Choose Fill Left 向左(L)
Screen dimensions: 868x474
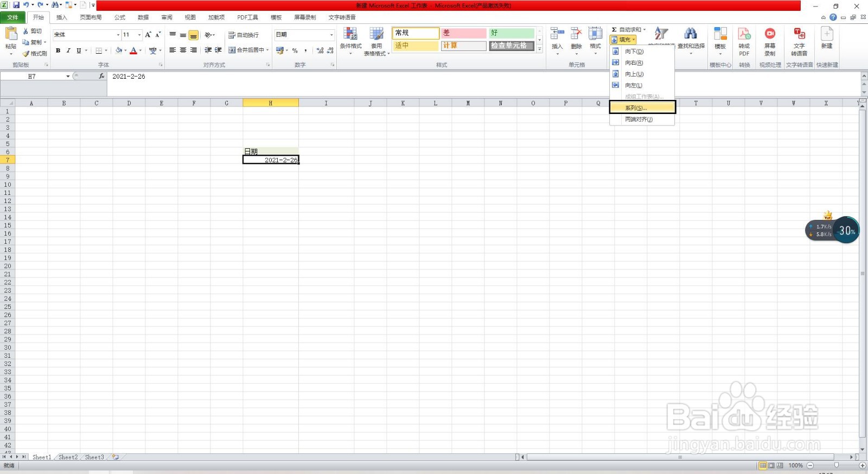(x=642, y=86)
